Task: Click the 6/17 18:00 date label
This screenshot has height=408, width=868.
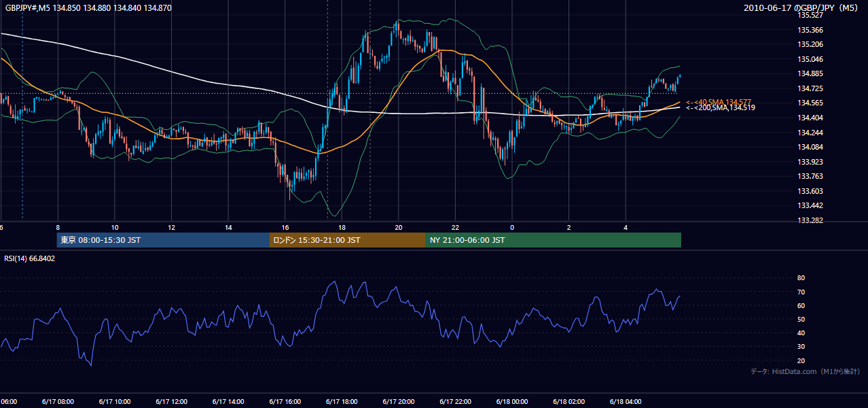Action: tap(341, 402)
